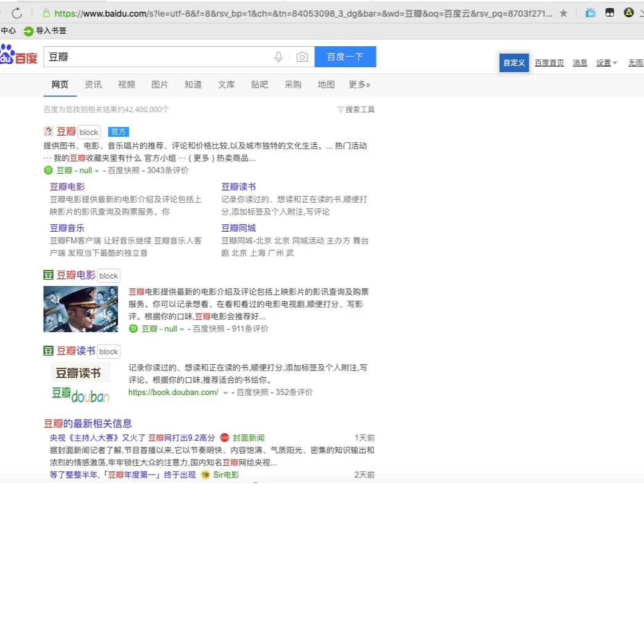Open the 百度首页 link
The image size is (644, 644).
(549, 62)
